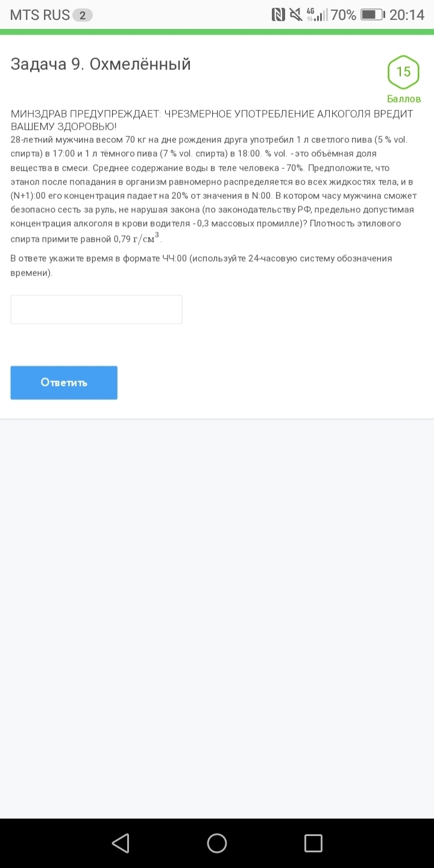Tap the Android back navigation triangle
Screen dimensions: 434x868
pos(121,843)
